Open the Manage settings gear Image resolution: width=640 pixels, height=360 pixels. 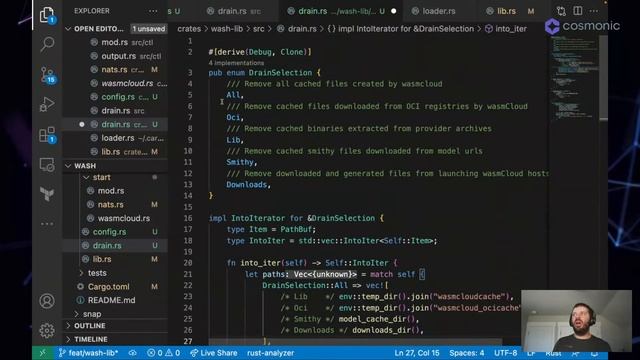[x=47, y=330]
